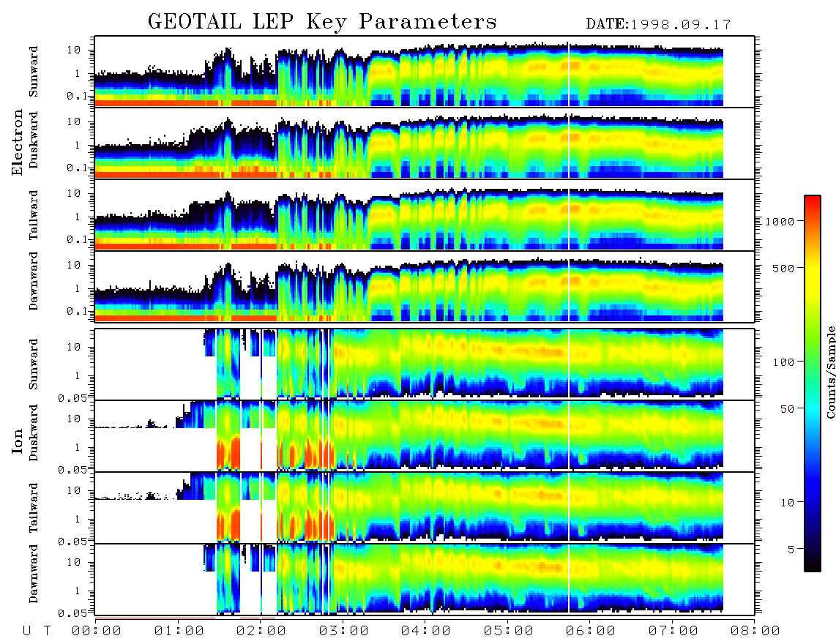
Task: Click inside the Electron Sunward spectrogram panel
Action: 425,72
